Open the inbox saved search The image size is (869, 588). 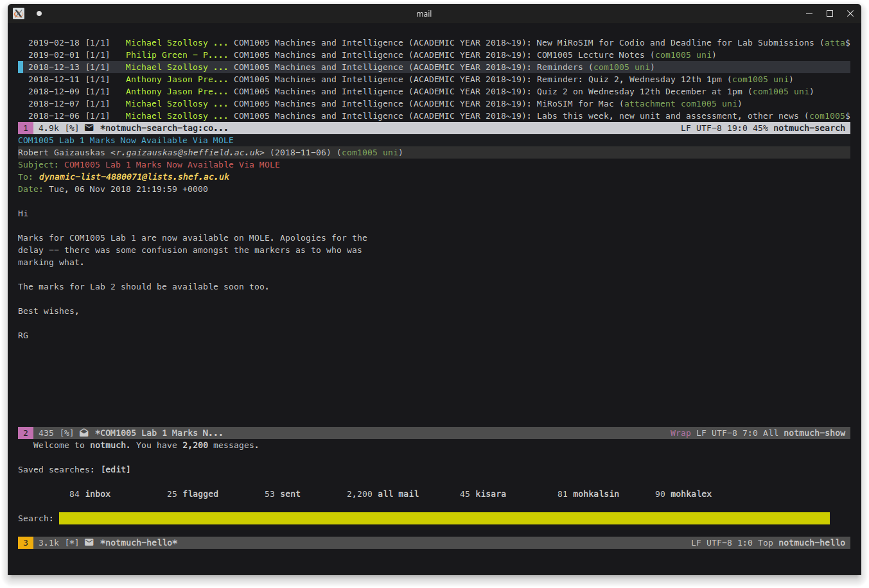(x=98, y=494)
